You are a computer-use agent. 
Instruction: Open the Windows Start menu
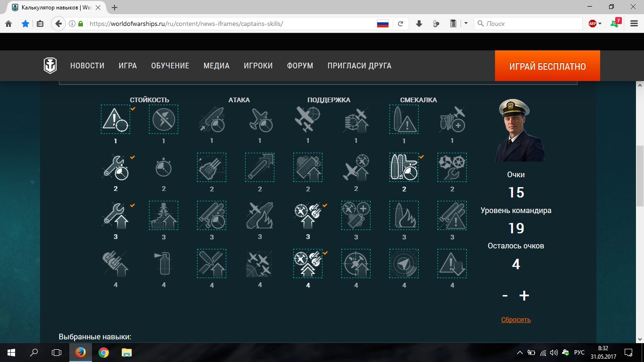point(11,352)
